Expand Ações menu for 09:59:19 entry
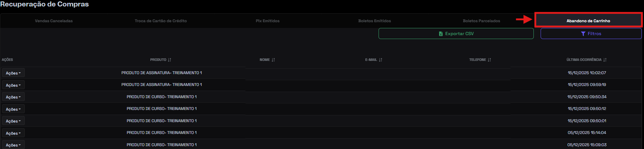 click(x=13, y=85)
